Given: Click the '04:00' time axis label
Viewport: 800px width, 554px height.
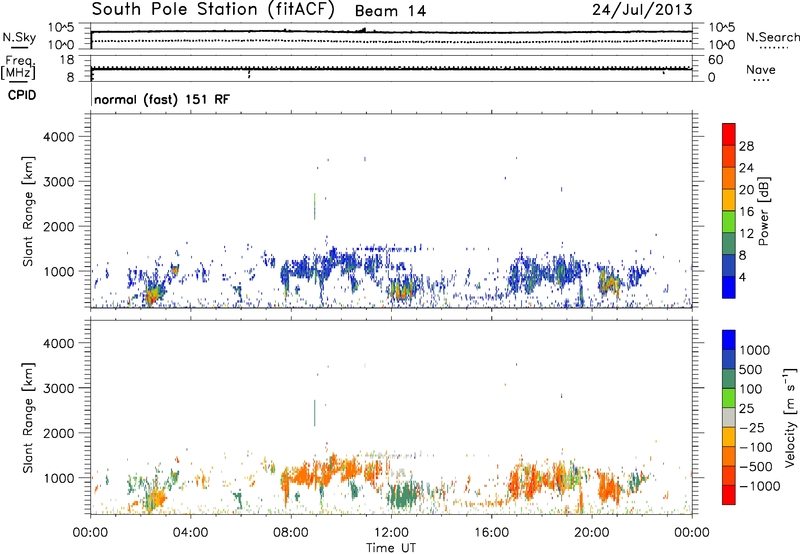Looking at the screenshot, I should 190,533.
